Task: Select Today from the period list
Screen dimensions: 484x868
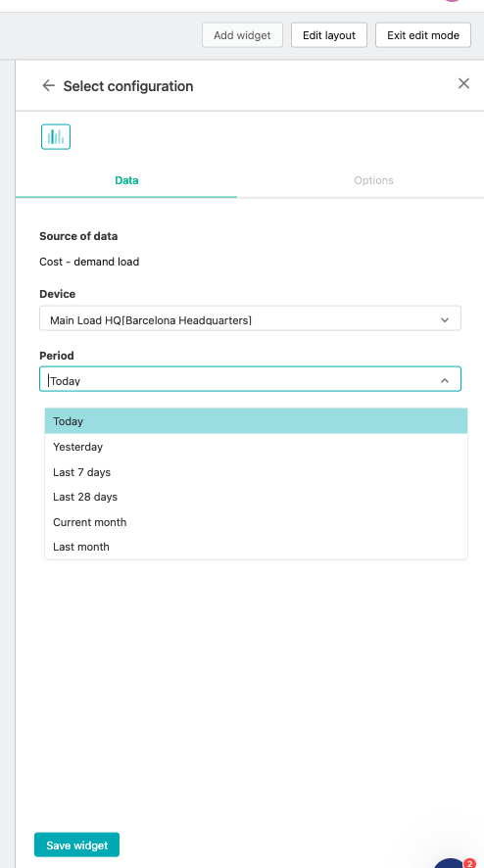Action: click(257, 421)
